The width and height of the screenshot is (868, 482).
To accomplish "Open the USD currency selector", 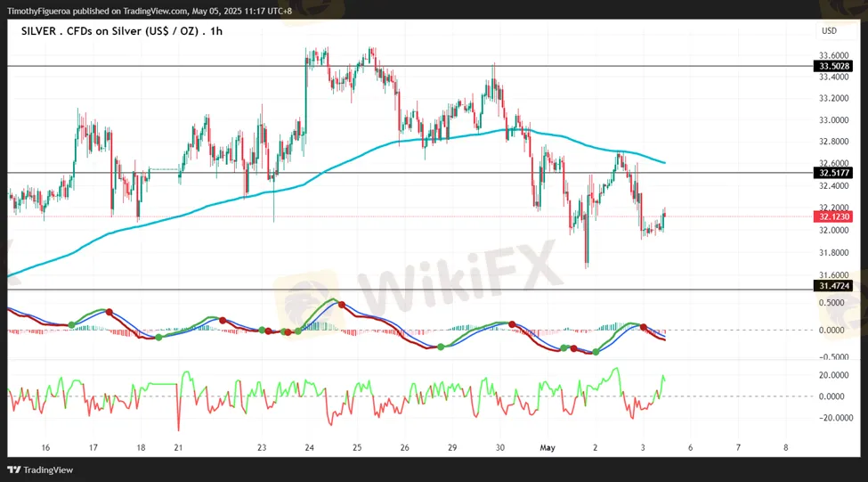I will (829, 30).
